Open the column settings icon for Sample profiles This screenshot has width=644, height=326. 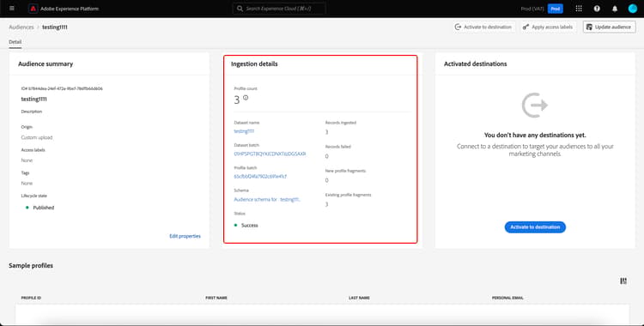tap(623, 281)
